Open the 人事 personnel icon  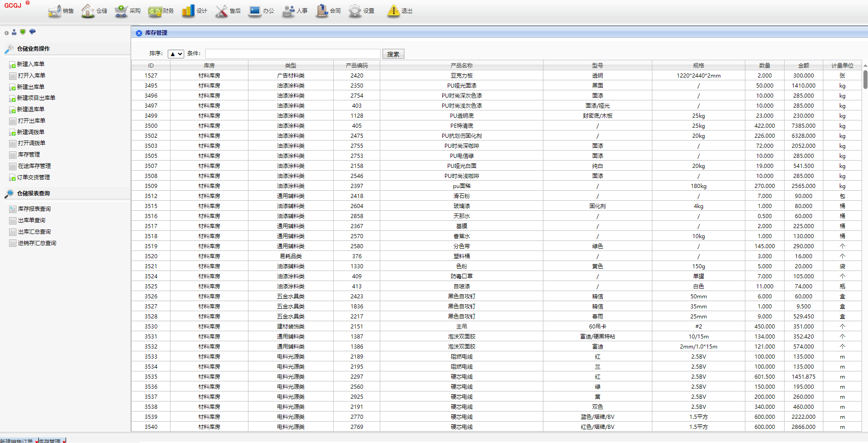(x=288, y=11)
